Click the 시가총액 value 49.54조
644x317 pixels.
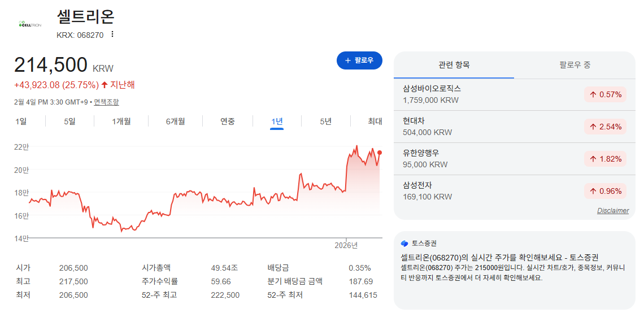tap(224, 268)
